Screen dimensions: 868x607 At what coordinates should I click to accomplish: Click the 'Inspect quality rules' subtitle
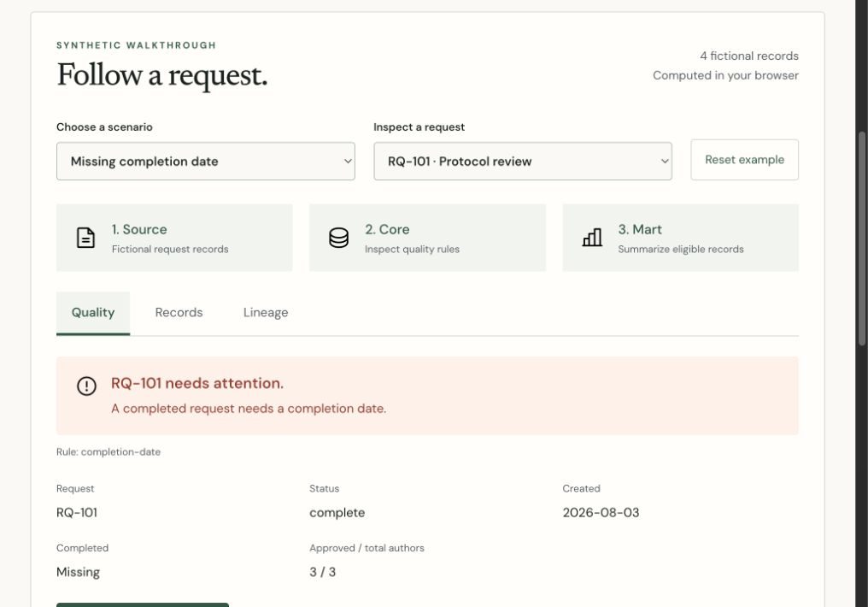pos(412,250)
